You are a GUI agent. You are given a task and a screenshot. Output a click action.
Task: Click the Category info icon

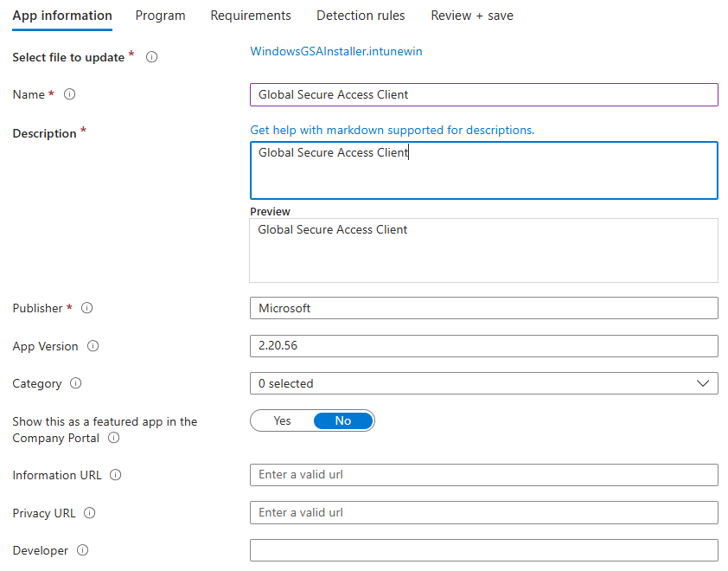pos(75,383)
